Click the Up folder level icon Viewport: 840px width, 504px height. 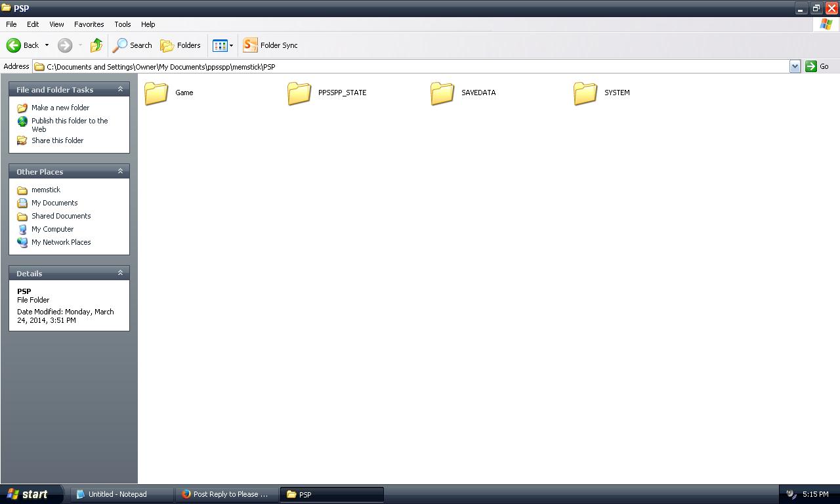point(96,45)
